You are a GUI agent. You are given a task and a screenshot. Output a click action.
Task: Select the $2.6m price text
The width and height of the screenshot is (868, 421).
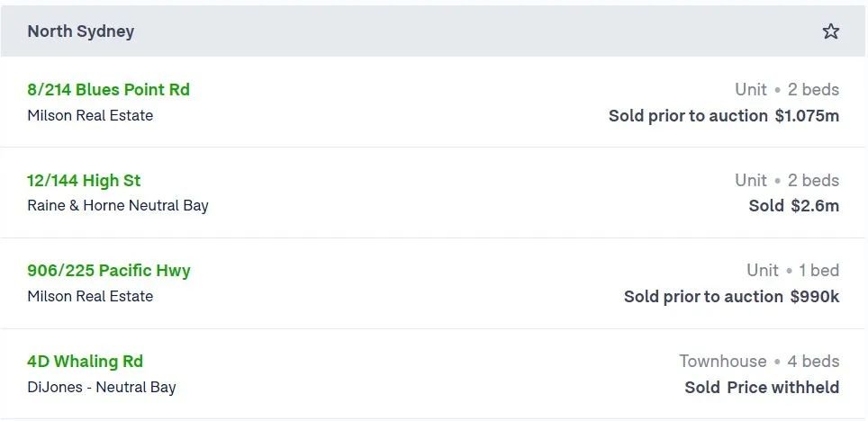pos(815,206)
